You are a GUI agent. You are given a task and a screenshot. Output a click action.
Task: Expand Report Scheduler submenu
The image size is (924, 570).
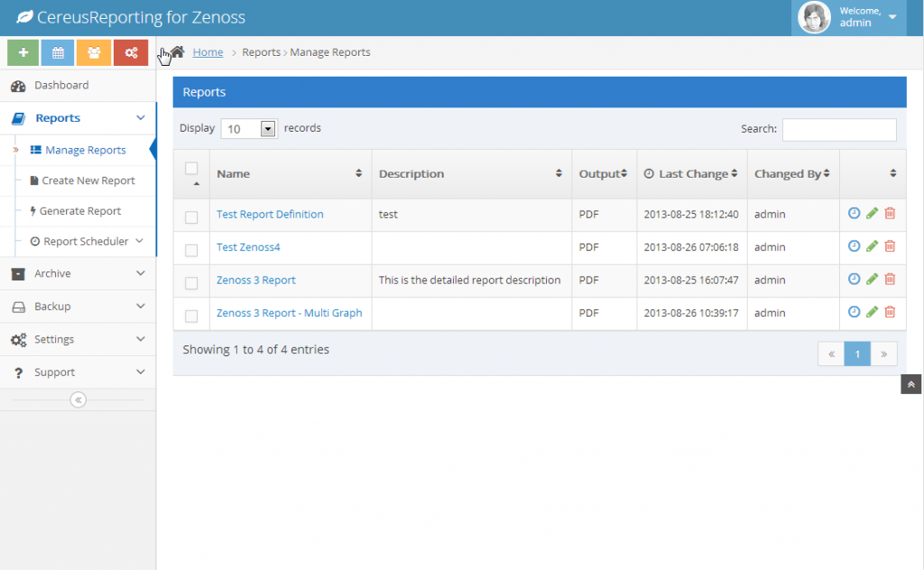[86, 242]
